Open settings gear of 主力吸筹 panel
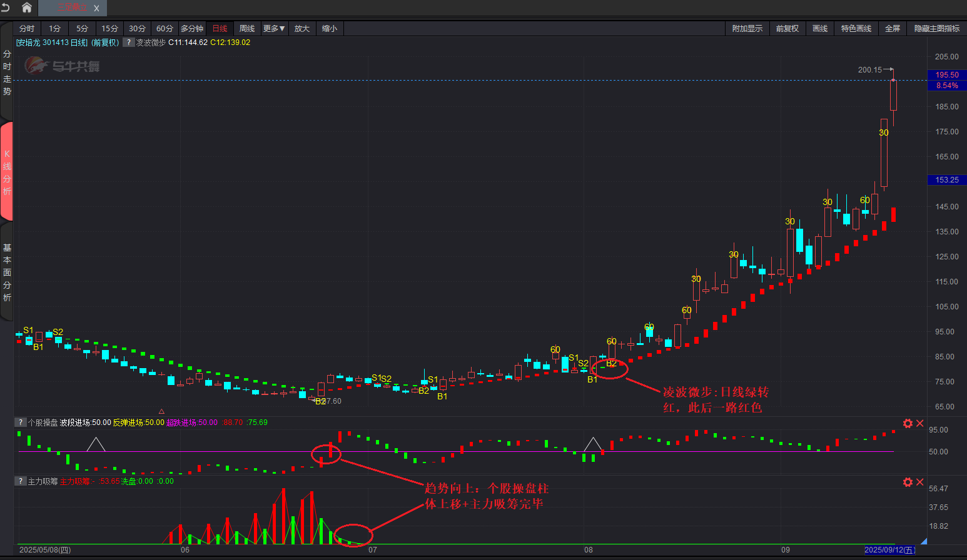 [x=908, y=482]
